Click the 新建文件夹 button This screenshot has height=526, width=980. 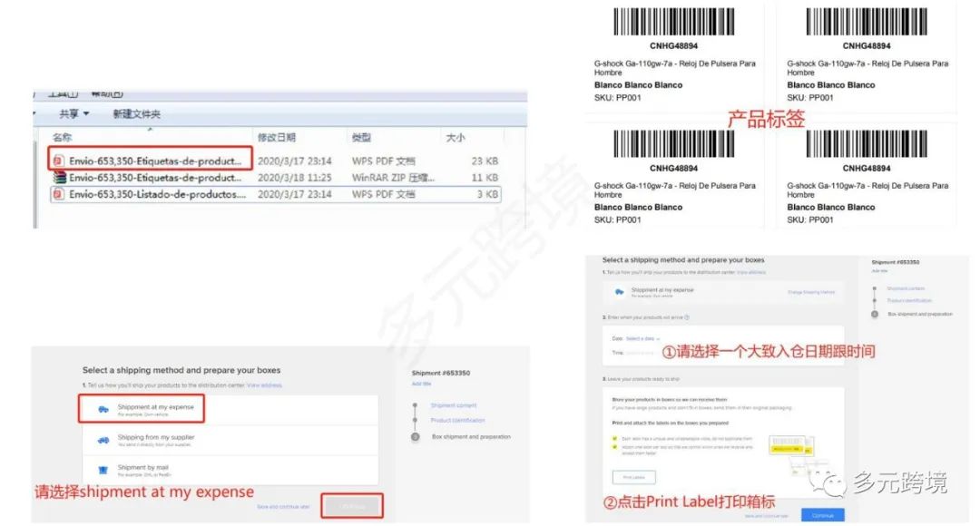tap(136, 113)
